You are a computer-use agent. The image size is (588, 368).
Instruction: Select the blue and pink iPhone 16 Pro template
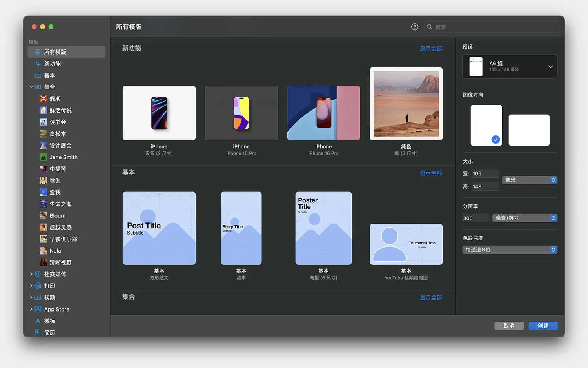pyautogui.click(x=323, y=113)
